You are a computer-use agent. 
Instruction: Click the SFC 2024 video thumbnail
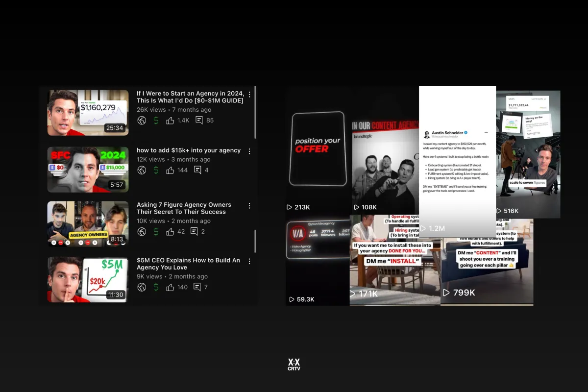pyautogui.click(x=88, y=170)
